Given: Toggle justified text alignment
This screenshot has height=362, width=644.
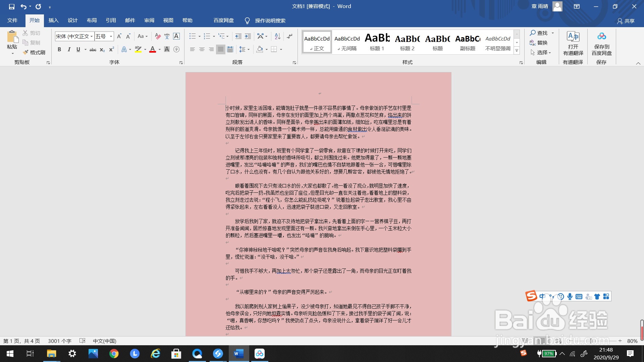Looking at the screenshot, I should [220, 49].
